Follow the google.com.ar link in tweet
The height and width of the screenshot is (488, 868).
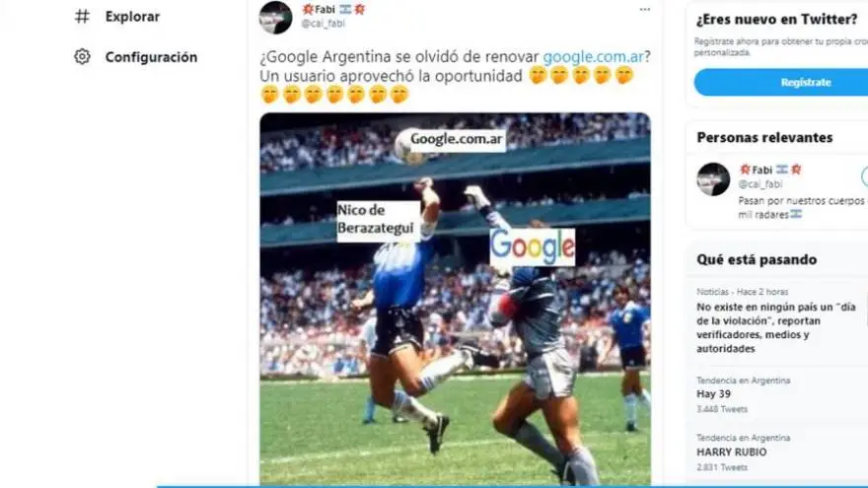point(593,56)
